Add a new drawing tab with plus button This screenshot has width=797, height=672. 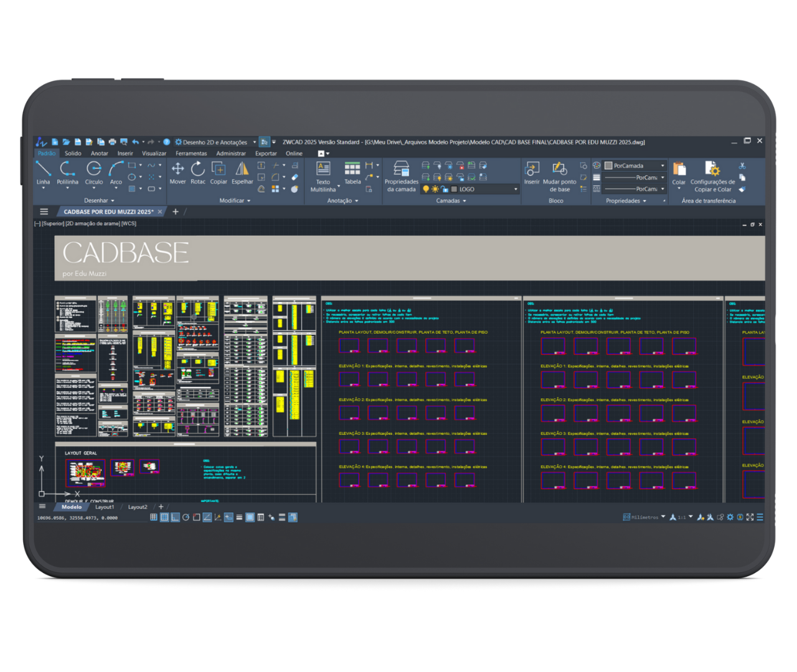(176, 212)
